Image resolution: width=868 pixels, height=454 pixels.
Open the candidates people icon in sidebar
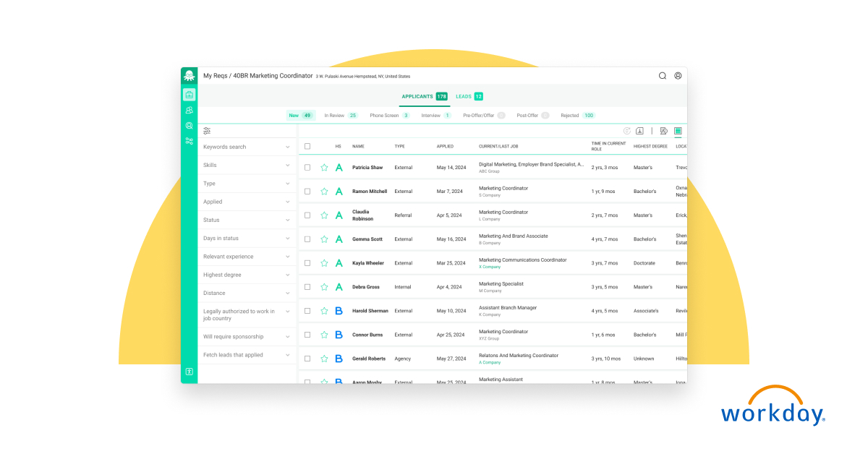click(189, 111)
